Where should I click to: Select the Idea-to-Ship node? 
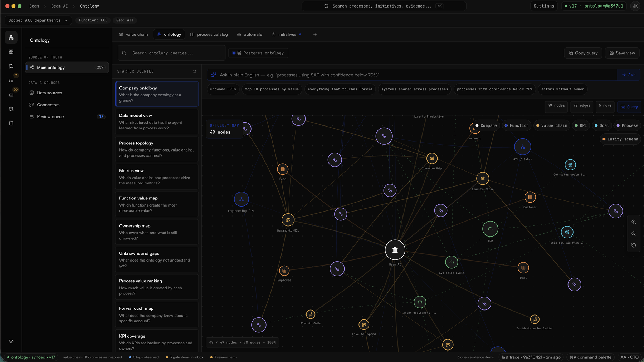[x=432, y=158]
